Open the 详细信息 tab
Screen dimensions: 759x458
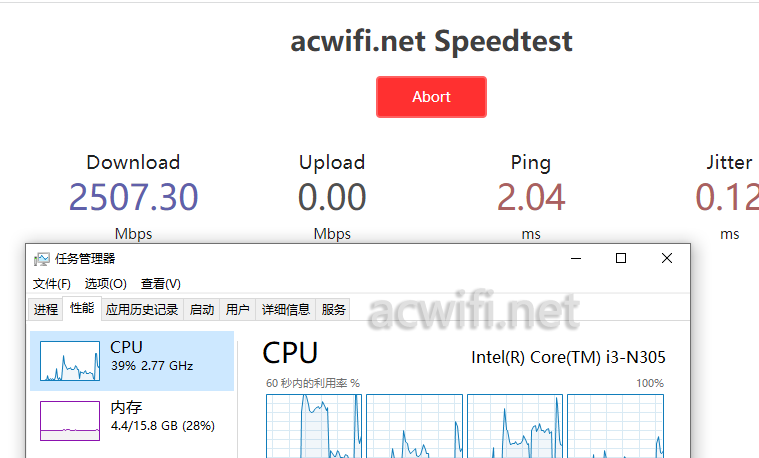tap(286, 309)
